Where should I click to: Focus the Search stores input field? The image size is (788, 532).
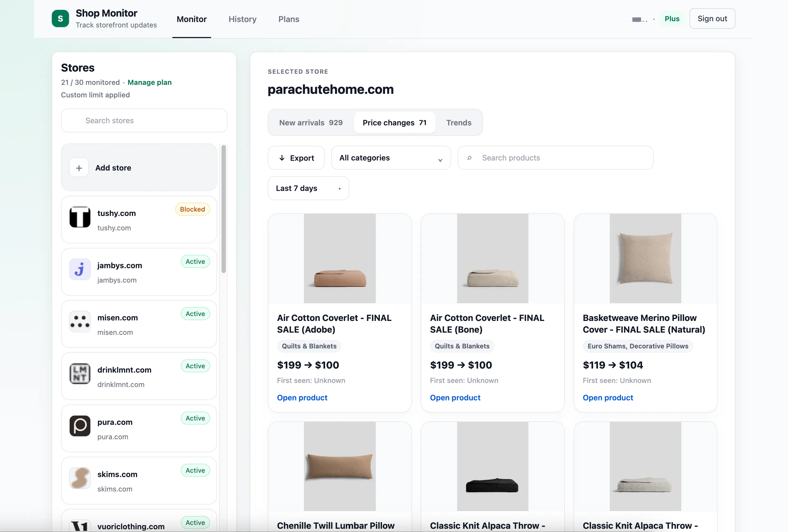click(144, 121)
